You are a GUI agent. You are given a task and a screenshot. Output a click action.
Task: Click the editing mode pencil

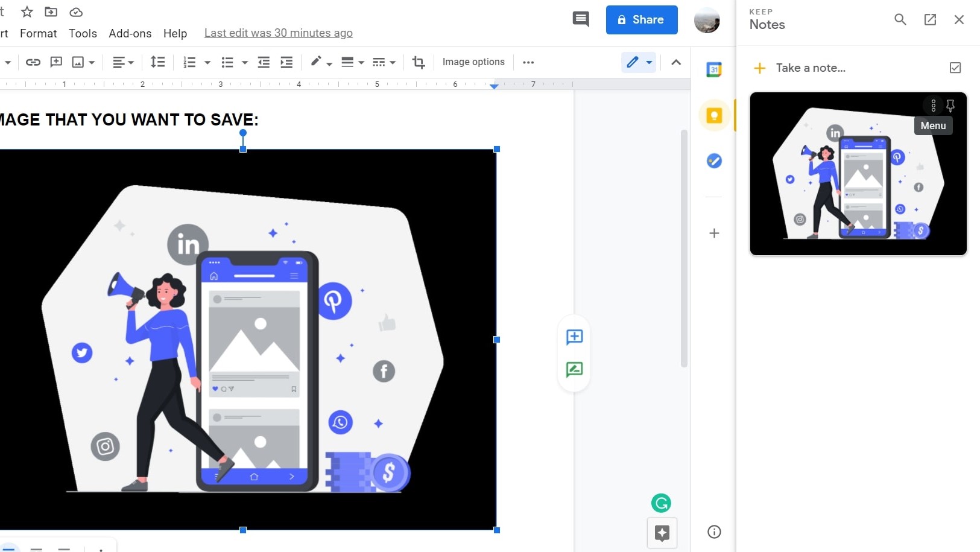pos(633,62)
